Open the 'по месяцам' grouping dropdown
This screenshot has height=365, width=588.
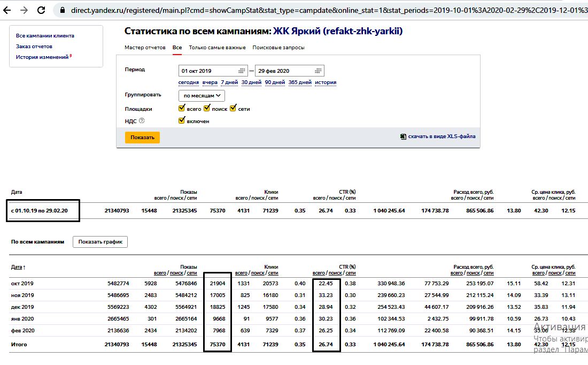[202, 96]
